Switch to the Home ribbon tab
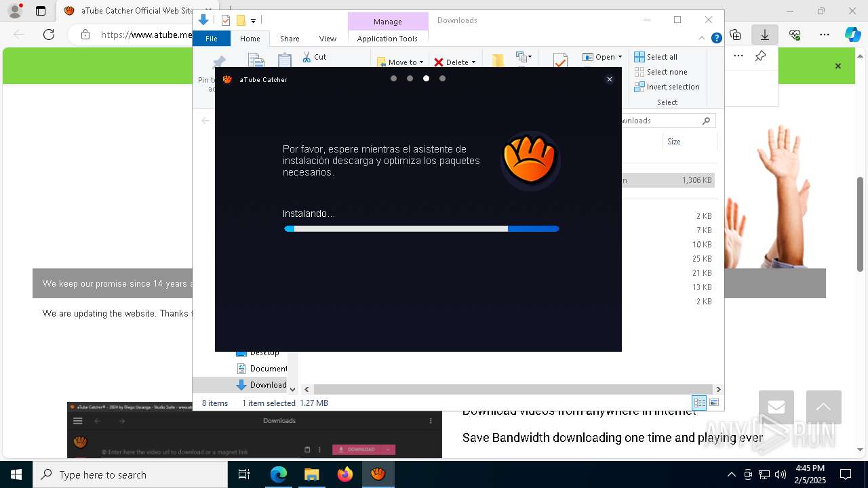The width and height of the screenshot is (868, 488). [x=250, y=39]
